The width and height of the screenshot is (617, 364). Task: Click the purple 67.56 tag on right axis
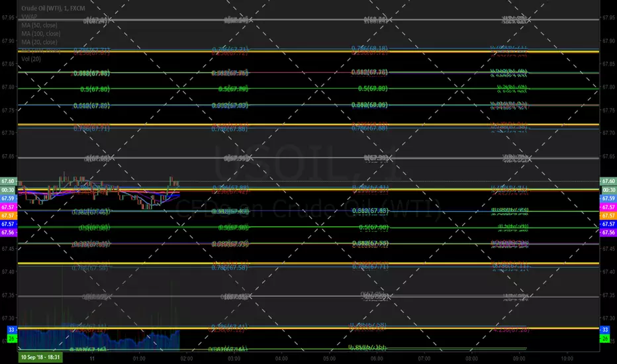point(608,232)
